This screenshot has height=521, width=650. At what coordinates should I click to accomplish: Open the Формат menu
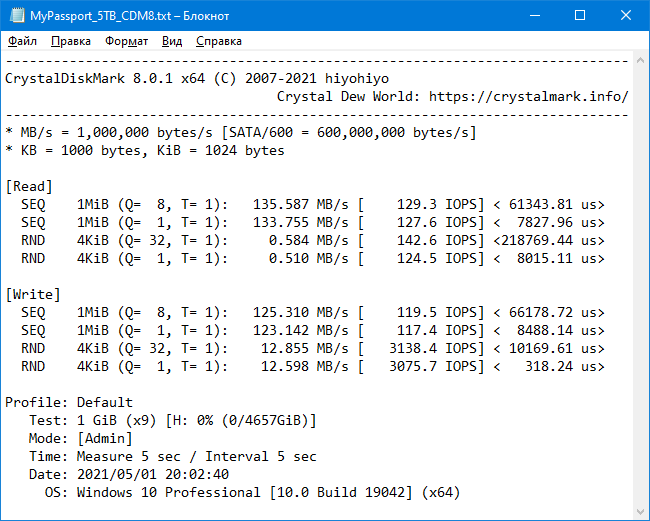[x=126, y=41]
